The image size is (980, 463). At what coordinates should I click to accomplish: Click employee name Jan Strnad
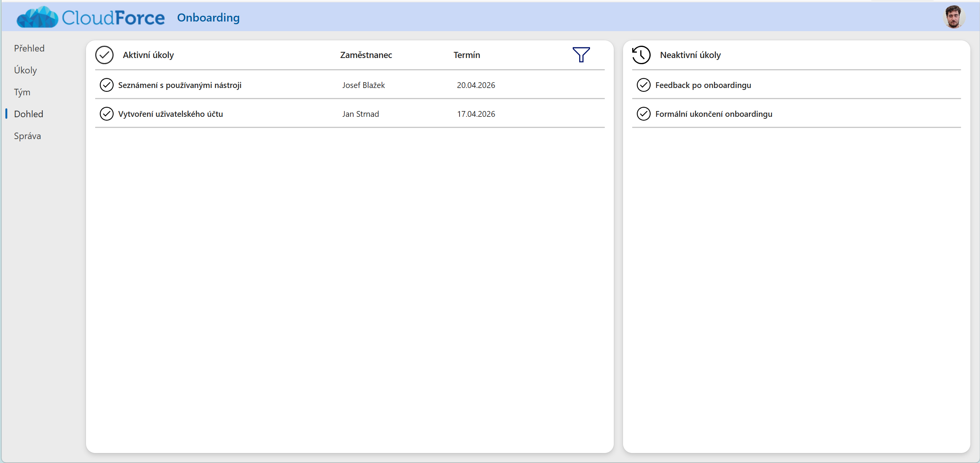click(360, 114)
